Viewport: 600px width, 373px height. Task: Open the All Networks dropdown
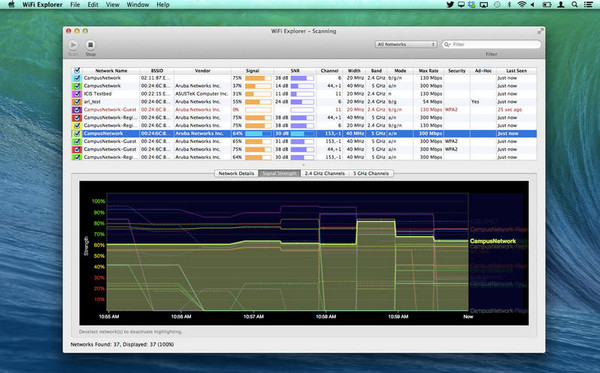pos(406,44)
